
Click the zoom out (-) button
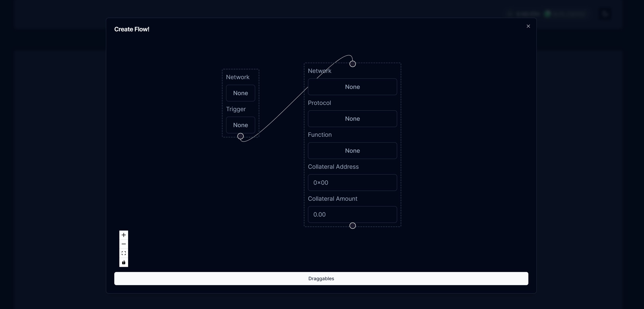[123, 244]
